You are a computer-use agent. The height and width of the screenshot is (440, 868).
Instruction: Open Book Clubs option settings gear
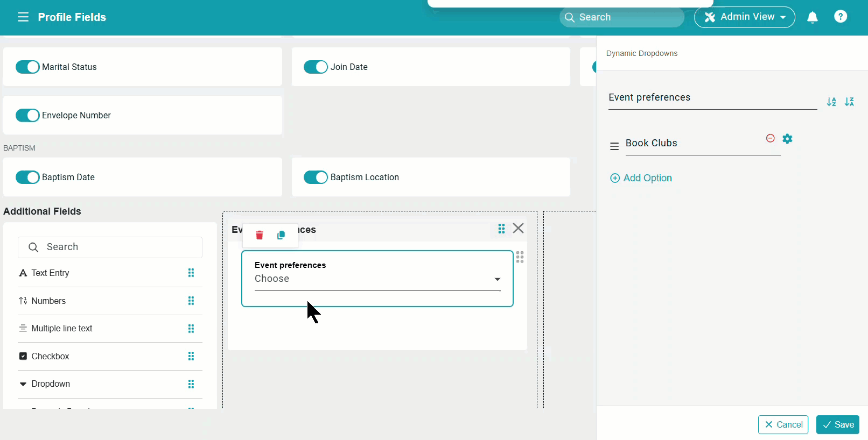787,139
